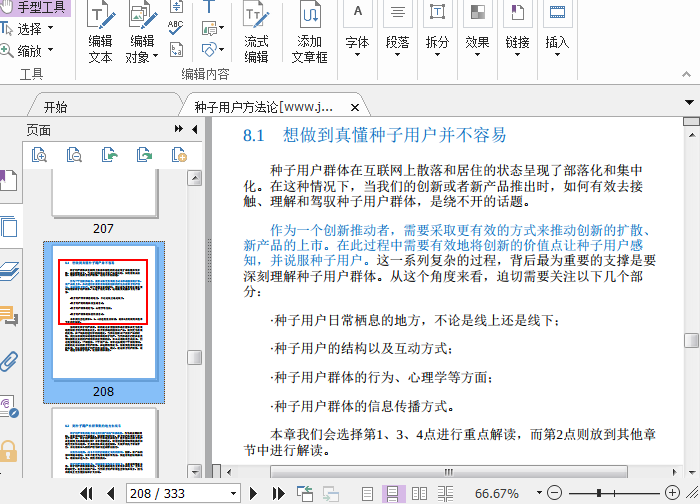Click the previous view icon
700x504 pixels.
click(x=305, y=493)
